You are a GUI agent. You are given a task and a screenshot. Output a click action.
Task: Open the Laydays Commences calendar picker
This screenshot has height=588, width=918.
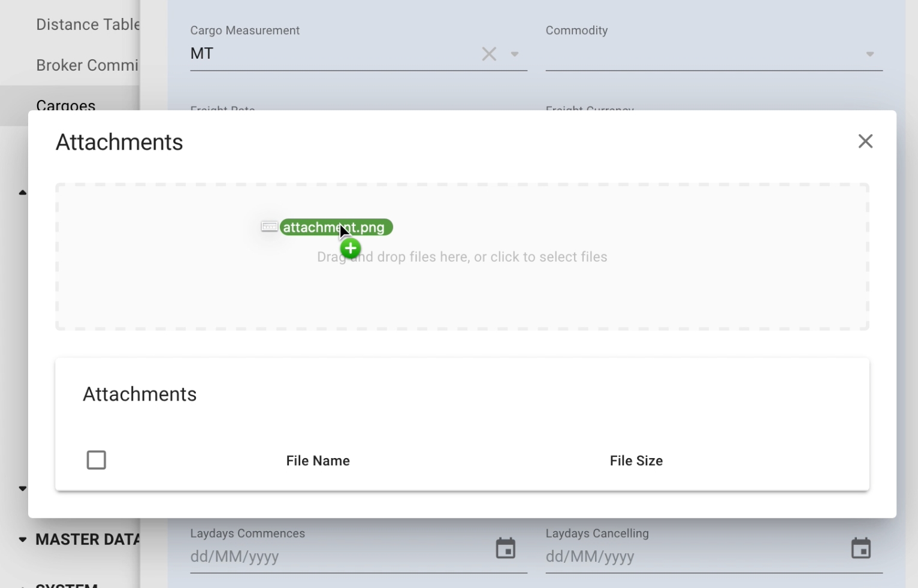(505, 548)
